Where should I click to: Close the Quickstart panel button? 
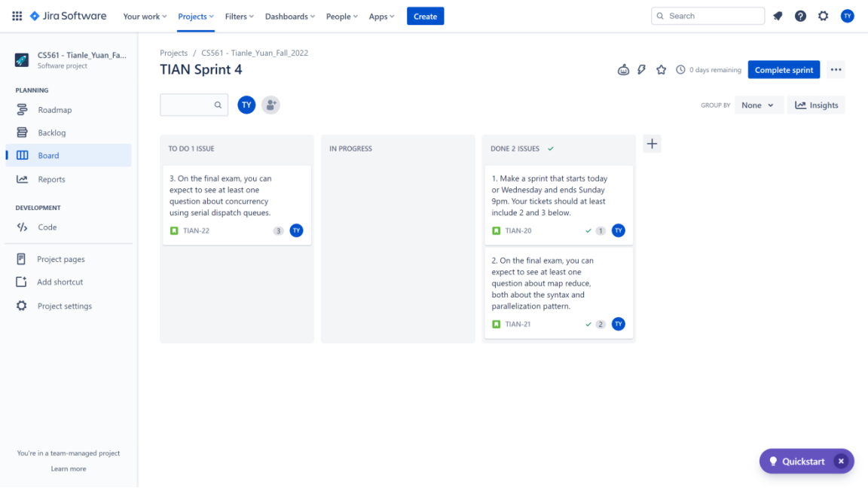point(841,461)
